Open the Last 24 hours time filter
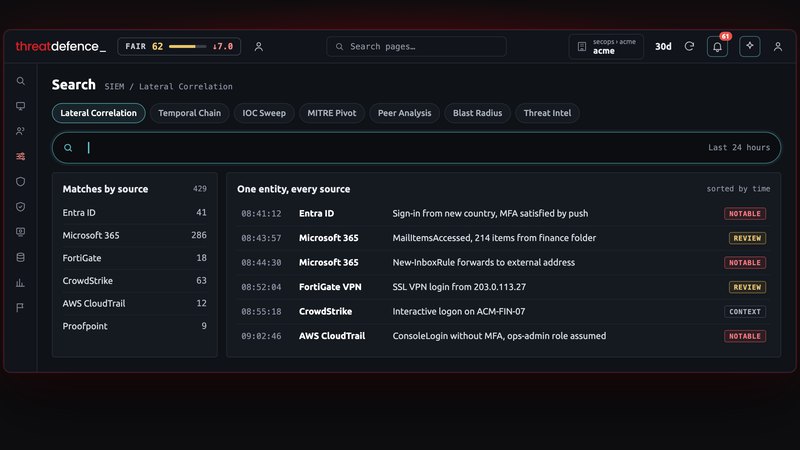 click(x=739, y=147)
